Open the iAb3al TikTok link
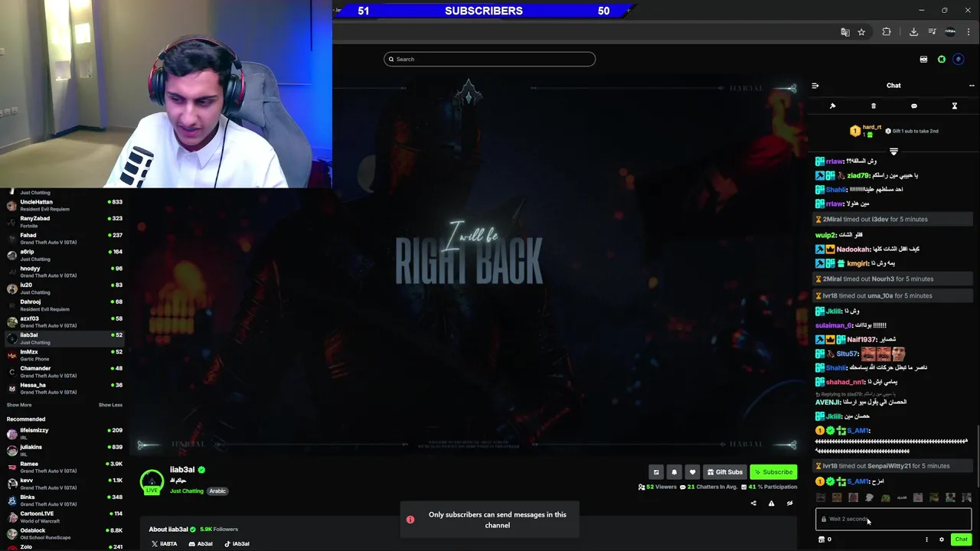This screenshot has width=980, height=551. [x=237, y=544]
